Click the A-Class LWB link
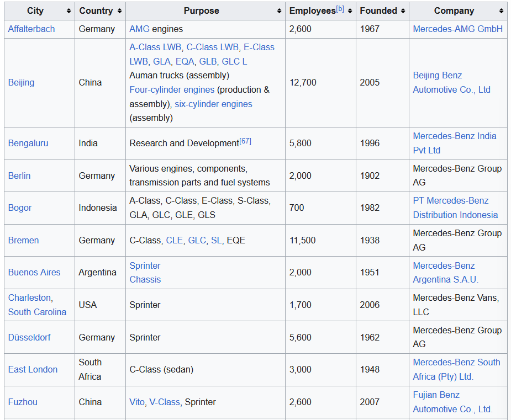 155,47
